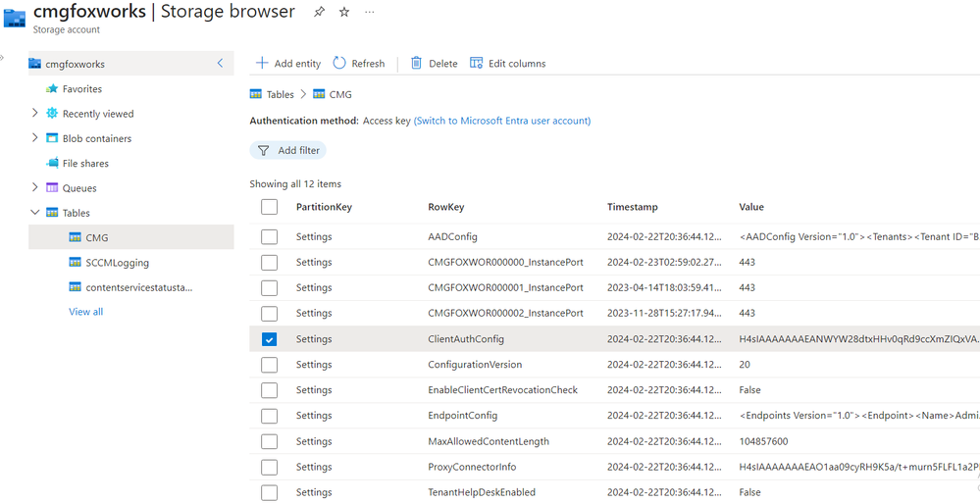
Task: Click the filter funnel icon
Action: (263, 151)
